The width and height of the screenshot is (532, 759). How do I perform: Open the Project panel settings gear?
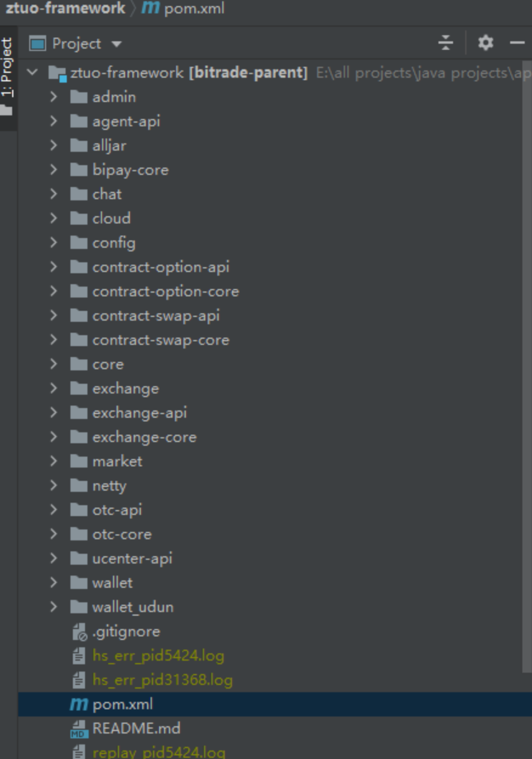pyautogui.click(x=485, y=43)
